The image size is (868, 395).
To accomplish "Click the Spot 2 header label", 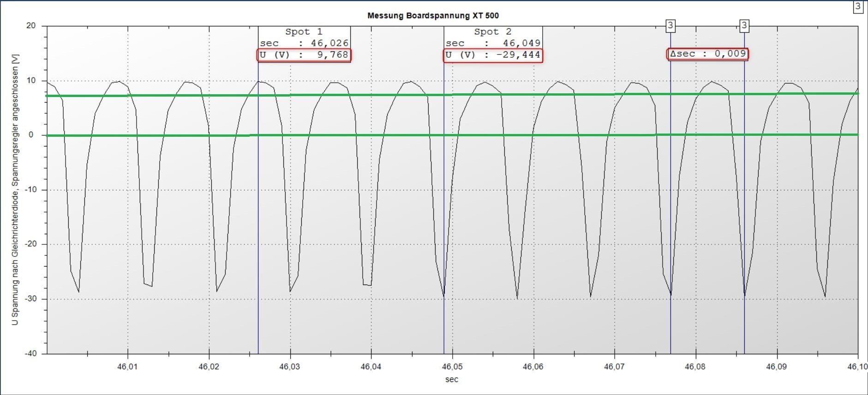I will pos(492,32).
